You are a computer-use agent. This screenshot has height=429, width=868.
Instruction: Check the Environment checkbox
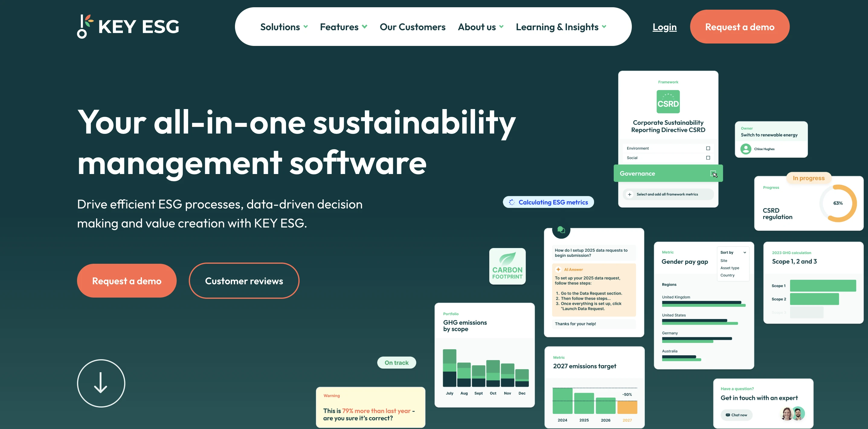coord(708,148)
